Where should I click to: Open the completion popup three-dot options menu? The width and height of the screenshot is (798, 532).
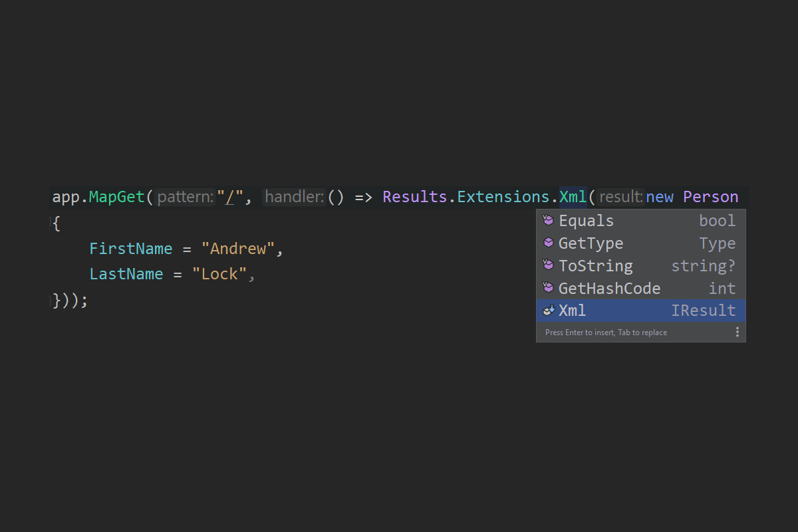(737, 332)
